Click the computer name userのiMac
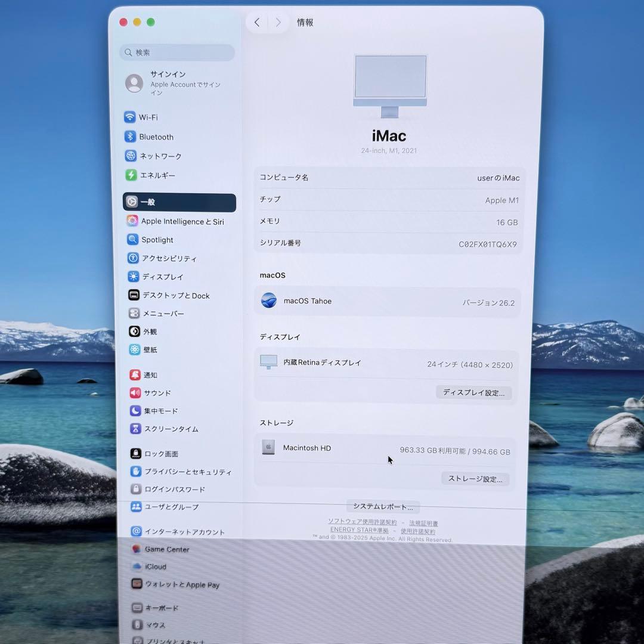The width and height of the screenshot is (644, 644). [x=498, y=178]
